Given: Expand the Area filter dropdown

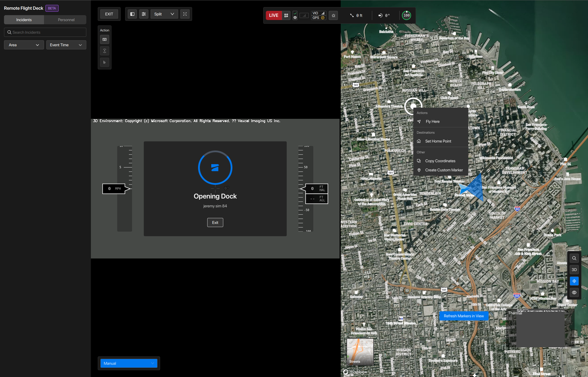Looking at the screenshot, I should (24, 45).
